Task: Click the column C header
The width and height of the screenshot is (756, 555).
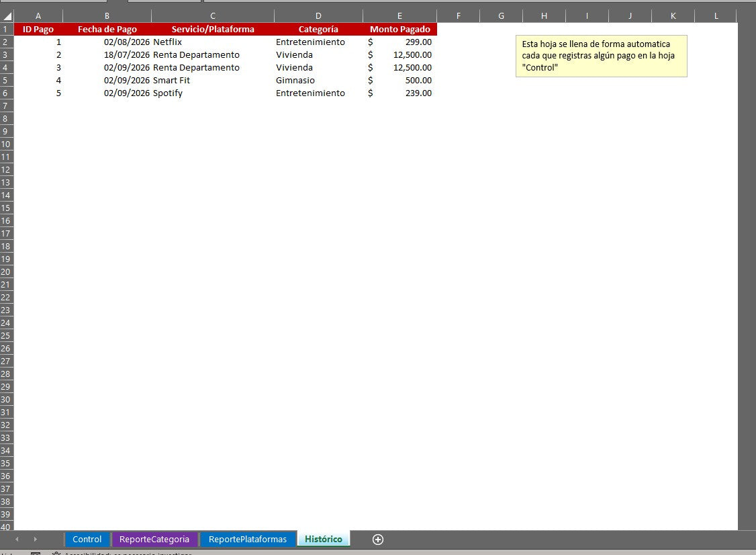Action: pyautogui.click(x=213, y=16)
